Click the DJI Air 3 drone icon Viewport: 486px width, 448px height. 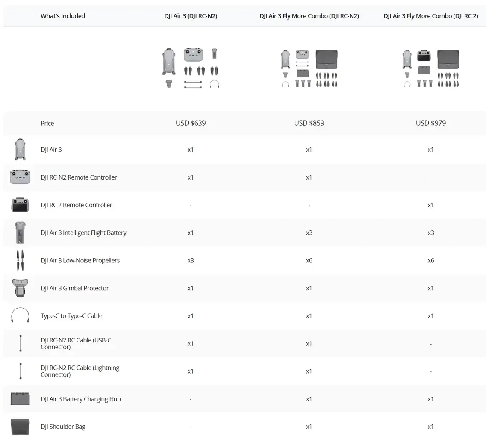pyautogui.click(x=20, y=150)
